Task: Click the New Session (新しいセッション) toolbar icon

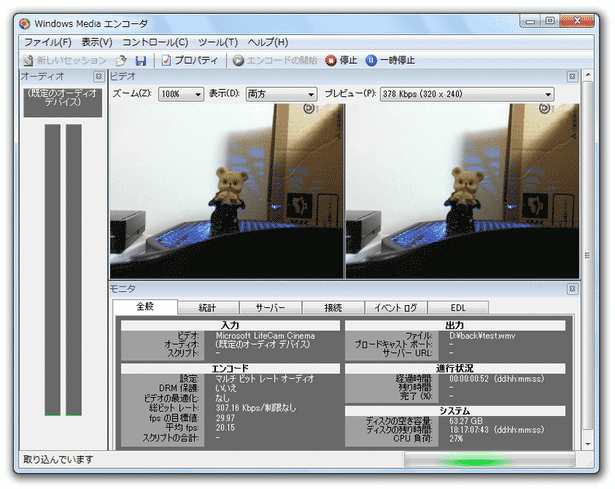Action: pos(28,60)
